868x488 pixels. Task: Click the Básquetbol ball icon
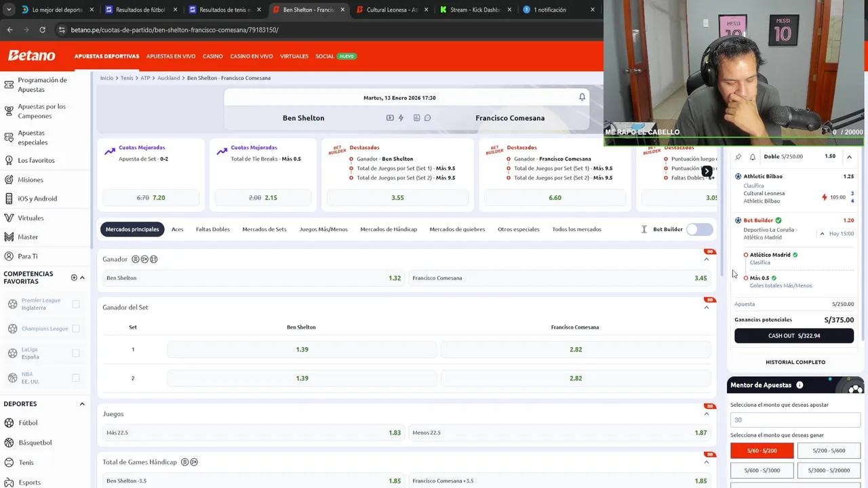pos(9,443)
